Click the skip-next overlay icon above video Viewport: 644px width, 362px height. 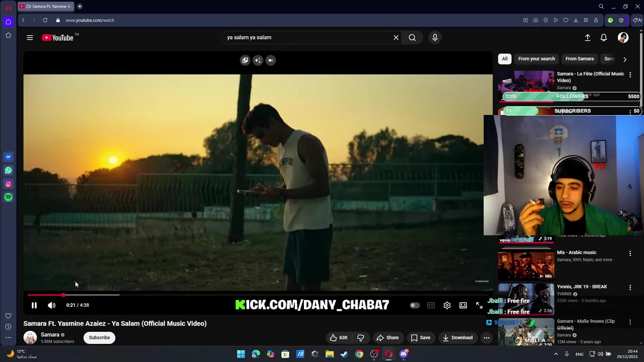tap(270, 60)
